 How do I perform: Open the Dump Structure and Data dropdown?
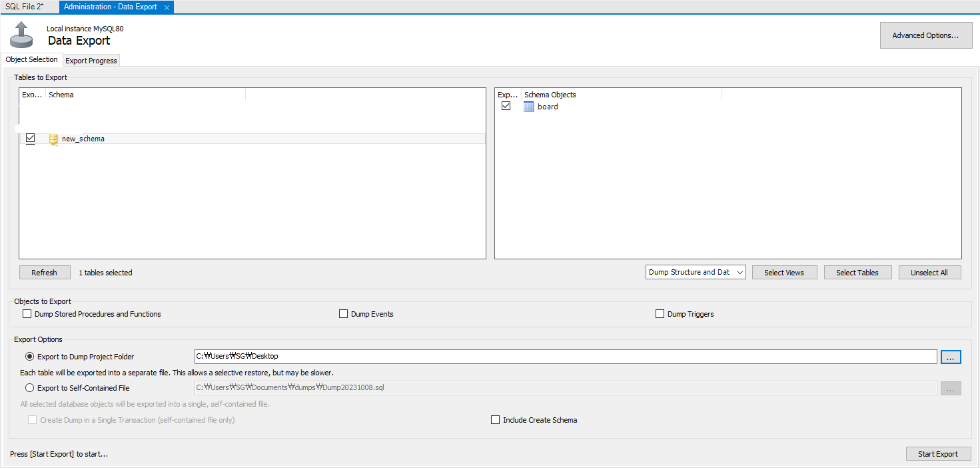tap(696, 272)
